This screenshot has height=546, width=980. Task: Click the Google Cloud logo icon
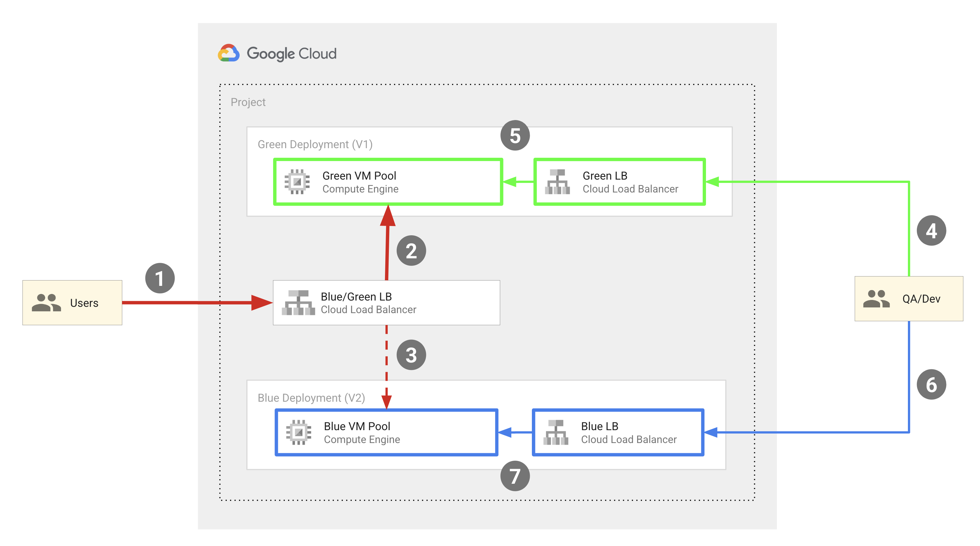229,53
